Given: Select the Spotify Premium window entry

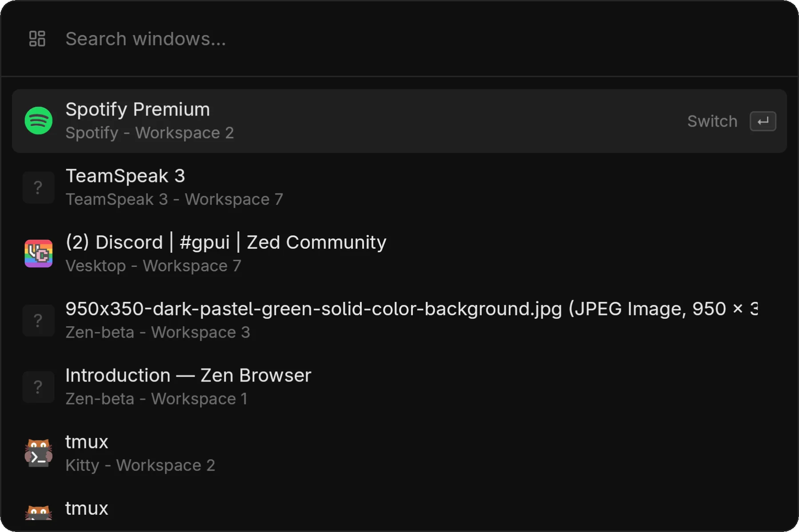Looking at the screenshot, I should 311,120.
